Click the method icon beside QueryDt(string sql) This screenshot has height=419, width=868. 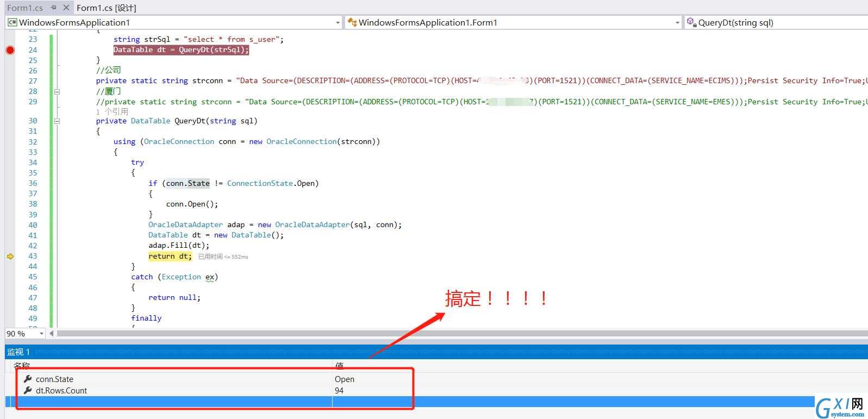(691, 22)
